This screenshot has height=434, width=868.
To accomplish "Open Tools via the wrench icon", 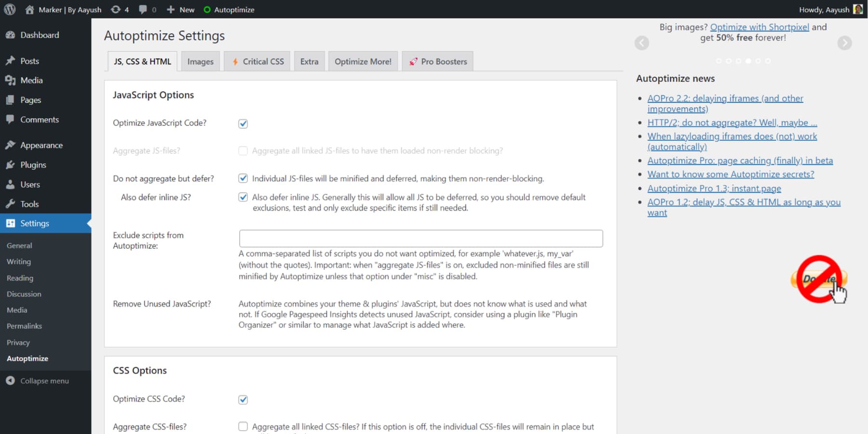I will (11, 203).
